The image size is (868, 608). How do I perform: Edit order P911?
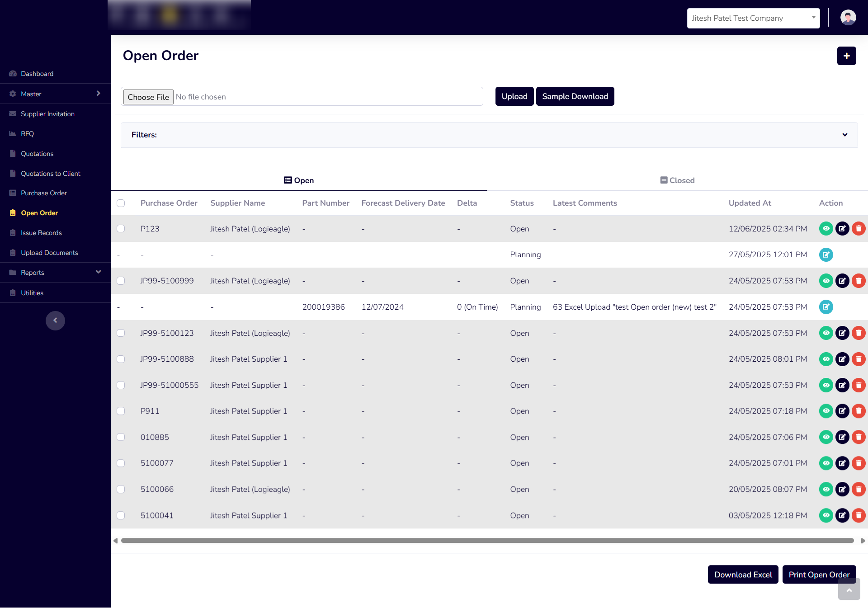(x=842, y=411)
